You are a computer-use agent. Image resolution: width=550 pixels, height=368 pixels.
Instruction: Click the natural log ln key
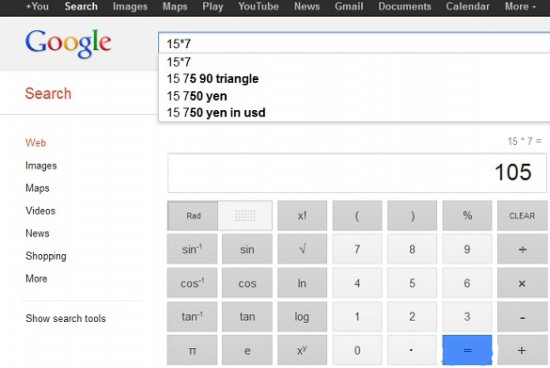pos(302,283)
